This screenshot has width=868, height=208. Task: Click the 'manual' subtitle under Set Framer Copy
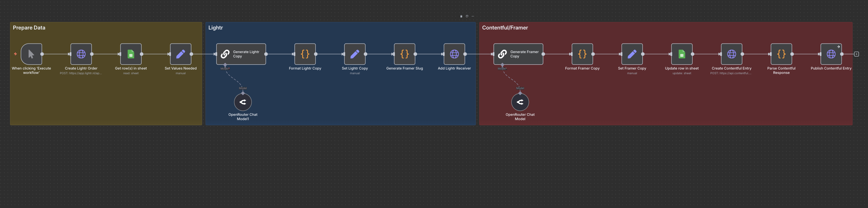click(632, 73)
